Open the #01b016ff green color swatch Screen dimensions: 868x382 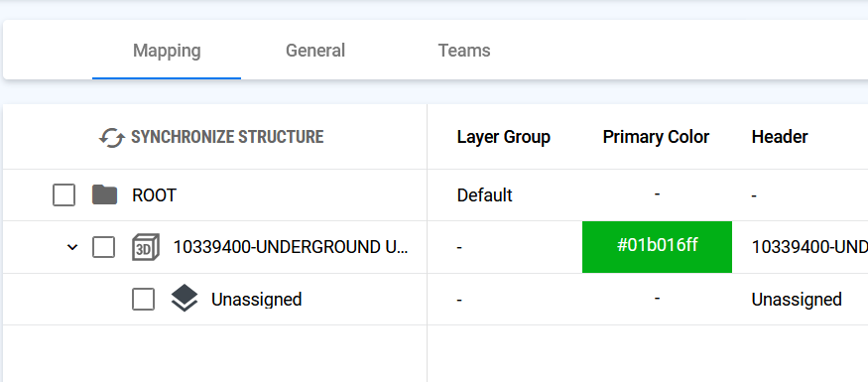pos(657,247)
